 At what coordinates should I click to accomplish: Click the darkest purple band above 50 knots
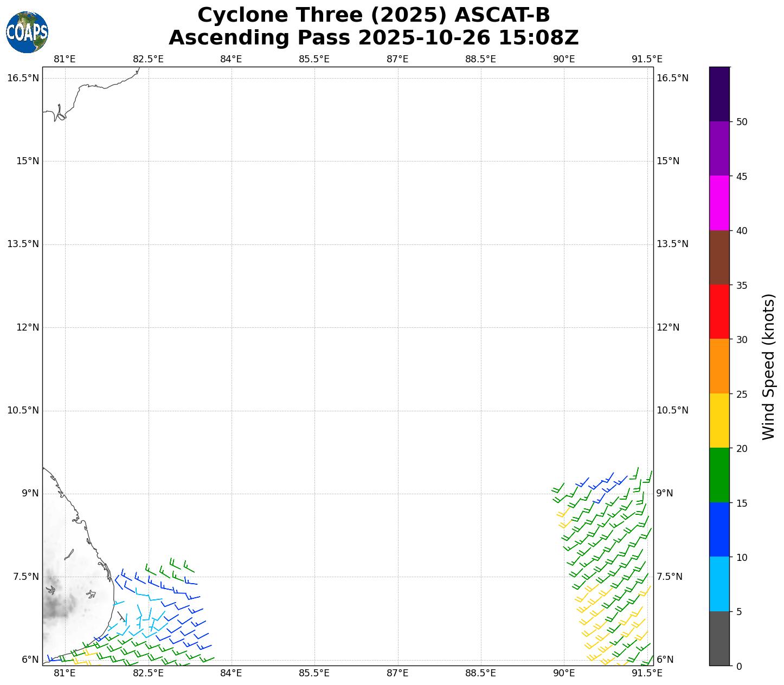pyautogui.click(x=719, y=94)
